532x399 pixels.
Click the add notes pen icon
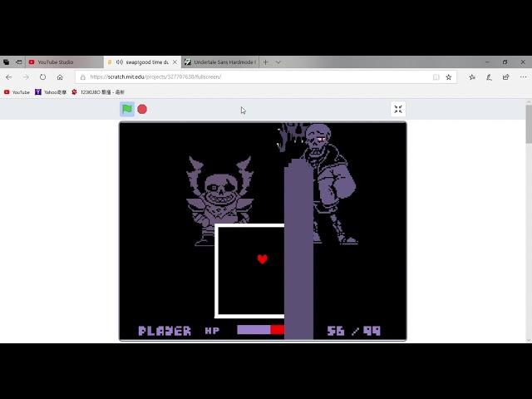click(x=489, y=77)
